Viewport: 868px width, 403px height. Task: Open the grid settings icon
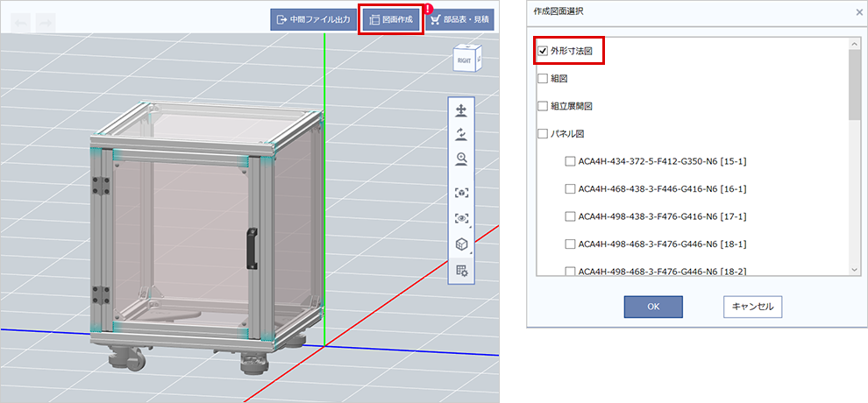[461, 271]
